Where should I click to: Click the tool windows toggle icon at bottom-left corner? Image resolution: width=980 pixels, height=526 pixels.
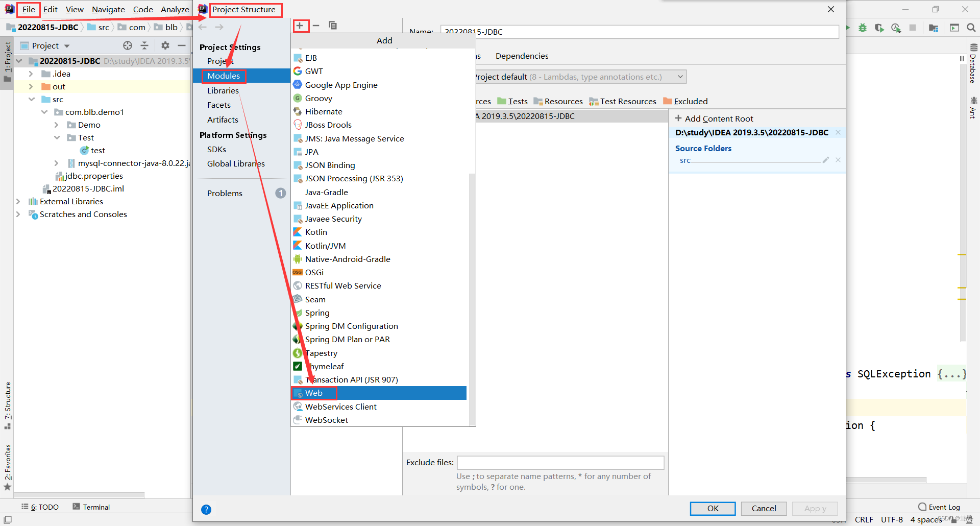pyautogui.click(x=8, y=519)
